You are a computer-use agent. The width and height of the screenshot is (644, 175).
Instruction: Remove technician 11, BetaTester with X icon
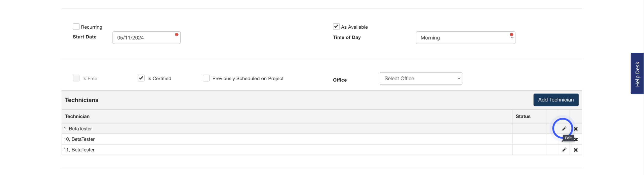tap(576, 150)
